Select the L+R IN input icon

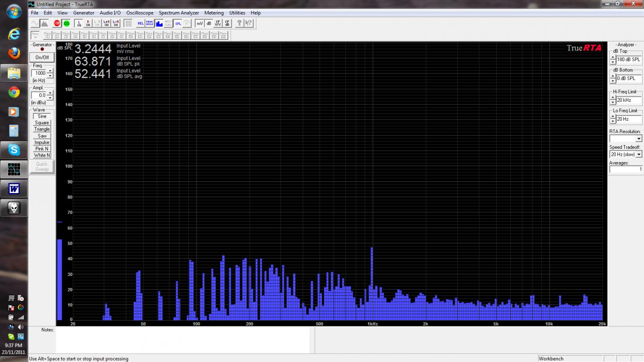click(107, 23)
